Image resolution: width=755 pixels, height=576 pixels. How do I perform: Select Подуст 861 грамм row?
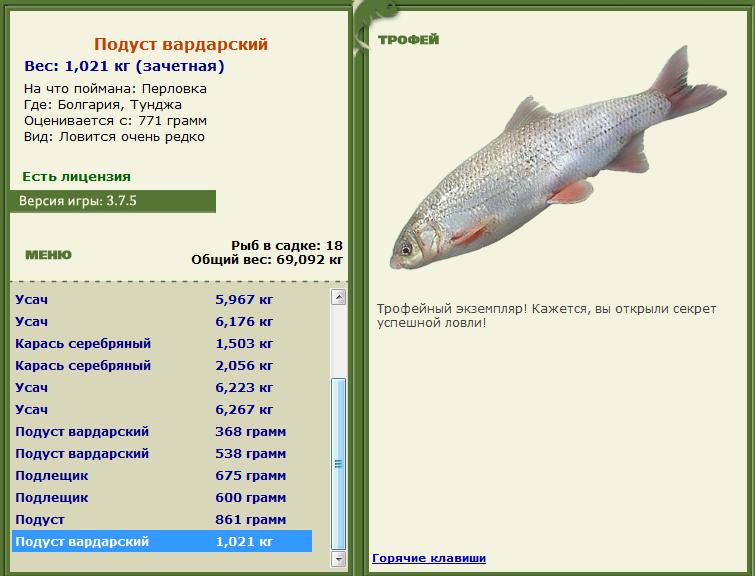point(162,520)
